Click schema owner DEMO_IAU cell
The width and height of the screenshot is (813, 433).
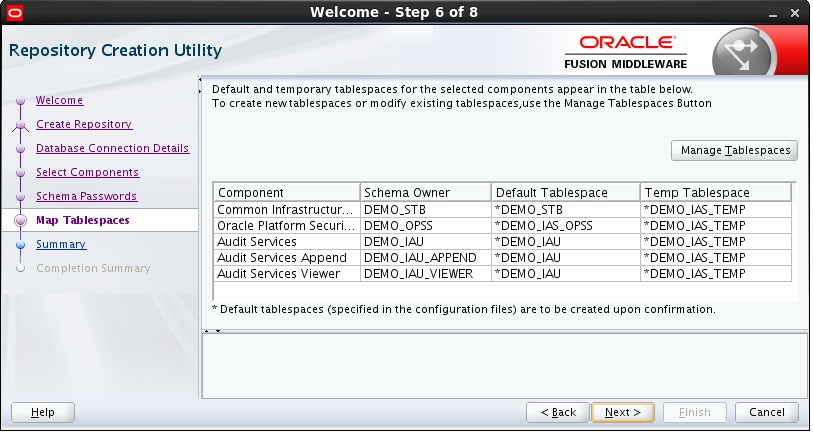coord(426,242)
